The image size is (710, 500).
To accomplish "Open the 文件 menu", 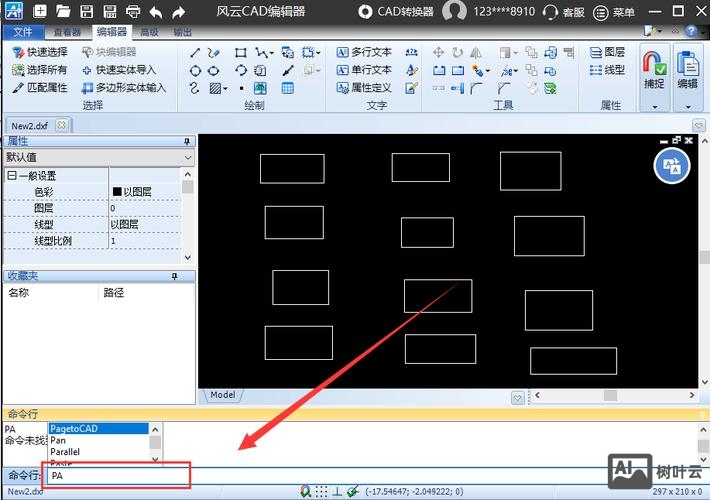I will point(23,32).
